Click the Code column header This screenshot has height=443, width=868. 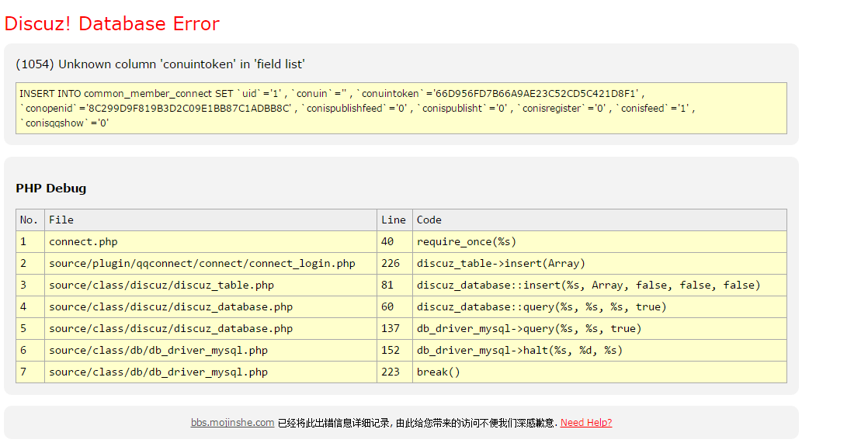(599, 220)
